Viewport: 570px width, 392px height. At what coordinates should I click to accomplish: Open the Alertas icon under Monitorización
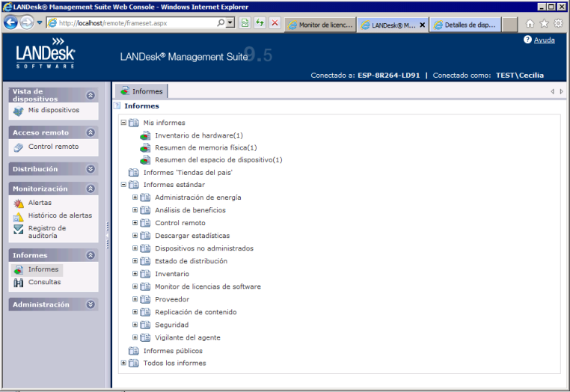pos(18,203)
